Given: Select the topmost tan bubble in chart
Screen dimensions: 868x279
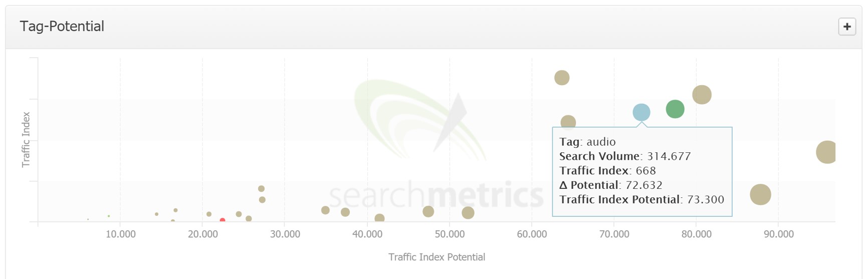Looking at the screenshot, I should click(562, 78).
